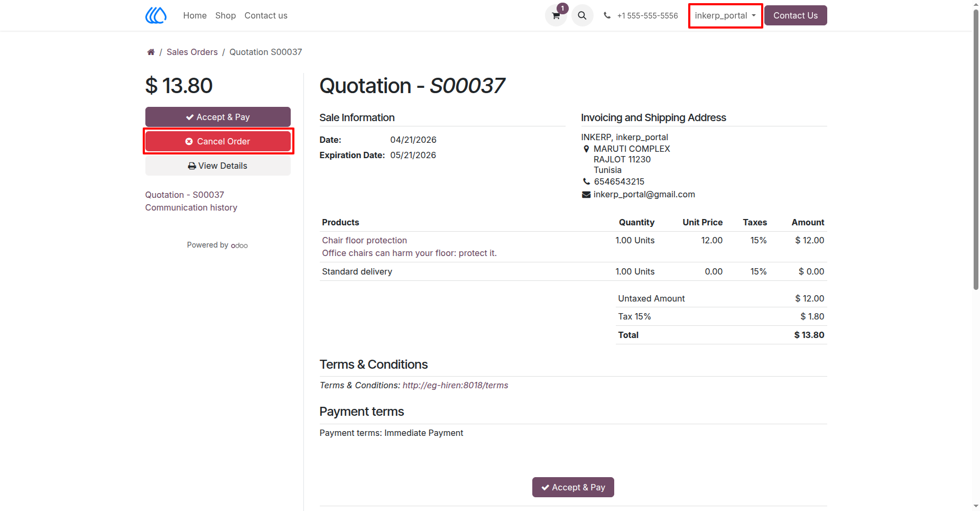Click the phone icon beside 6546543215
Screen dimensions: 980x511
point(586,181)
